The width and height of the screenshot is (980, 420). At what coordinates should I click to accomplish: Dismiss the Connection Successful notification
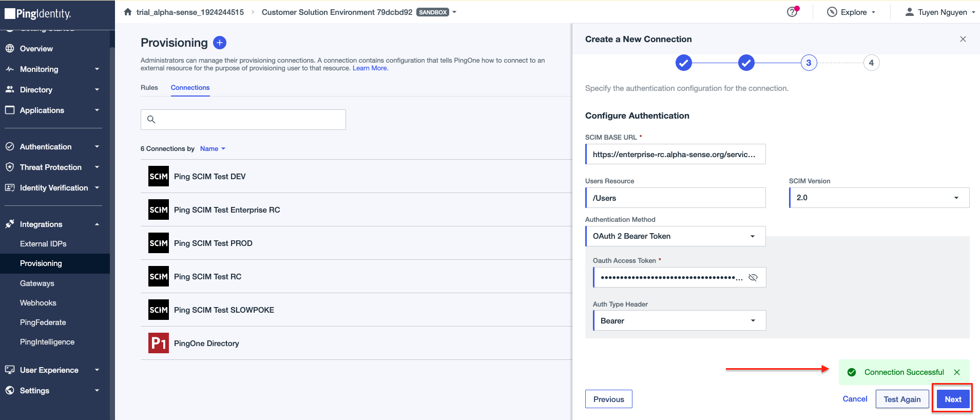(957, 372)
